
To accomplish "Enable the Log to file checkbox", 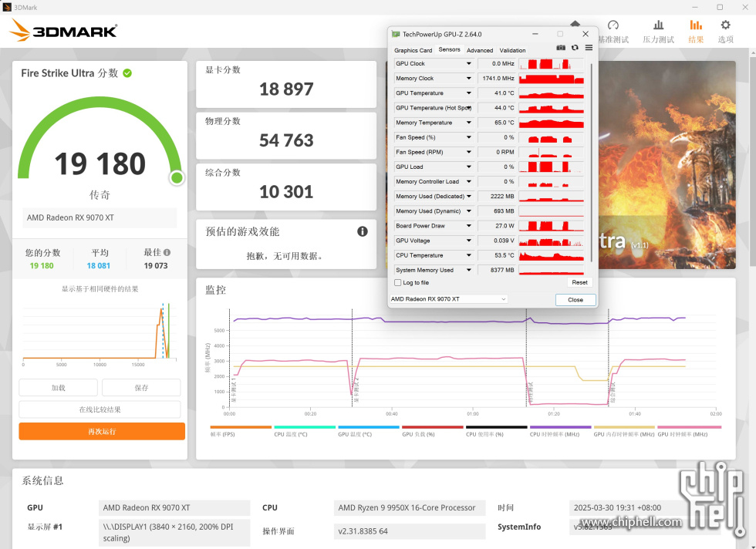I will coord(398,283).
